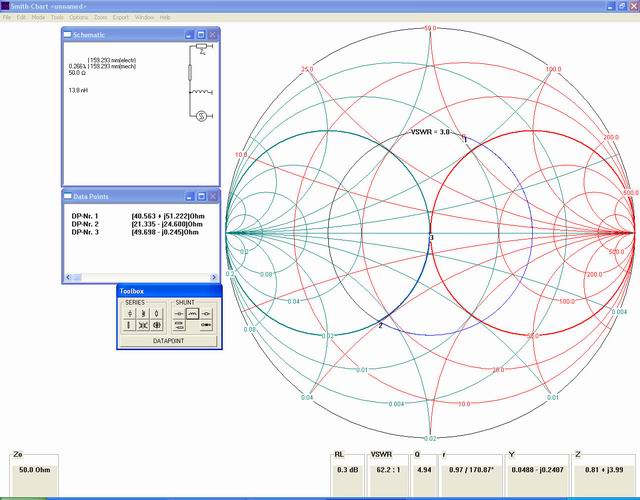Select the shunt series-LC tool with dots
The height and width of the screenshot is (500, 640).
click(206, 325)
